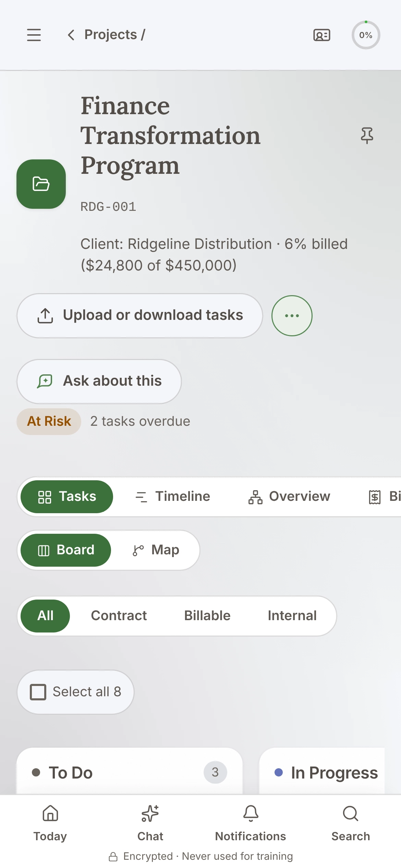Click the To Do column count badge
The image size is (401, 868).
215,772
